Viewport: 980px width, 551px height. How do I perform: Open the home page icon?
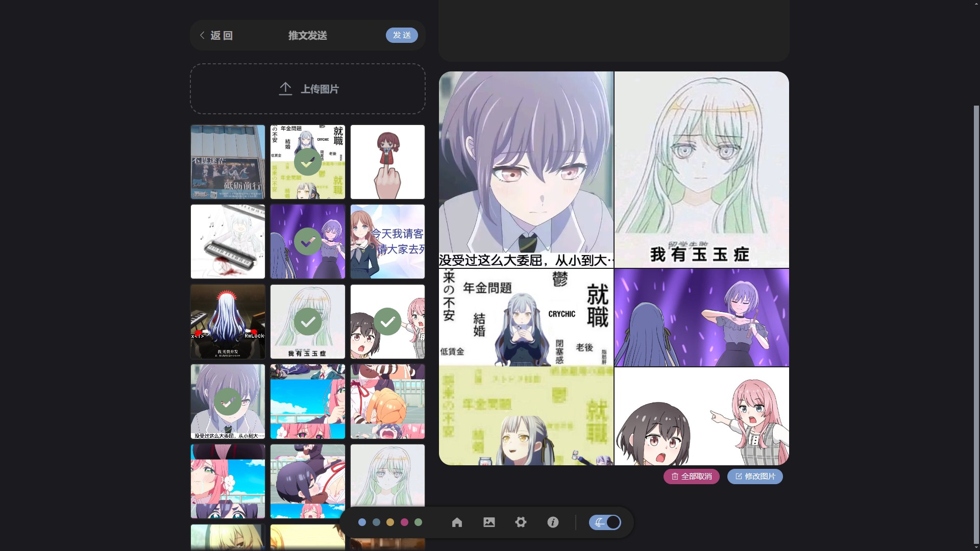pos(457,522)
